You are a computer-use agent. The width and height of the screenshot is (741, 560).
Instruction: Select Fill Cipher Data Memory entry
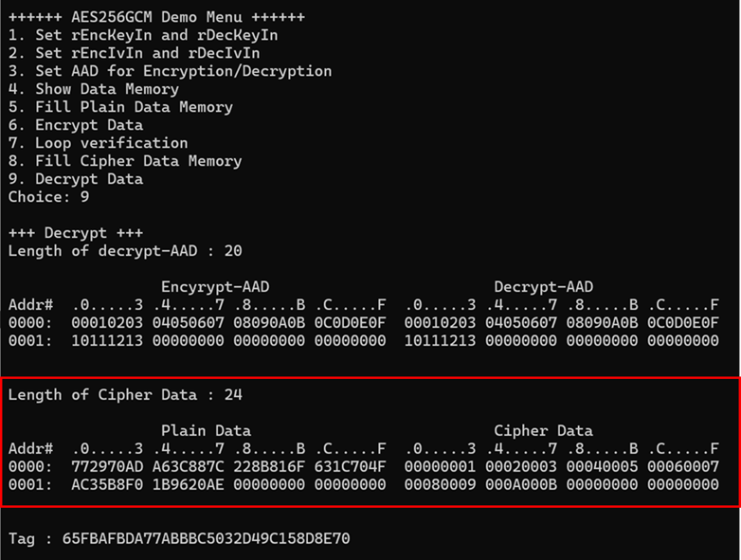[125, 161]
